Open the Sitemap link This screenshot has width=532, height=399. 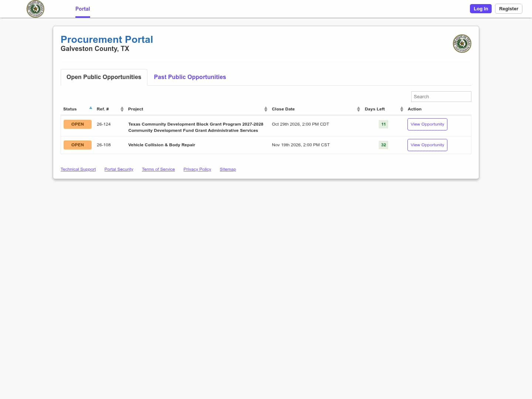(228, 170)
